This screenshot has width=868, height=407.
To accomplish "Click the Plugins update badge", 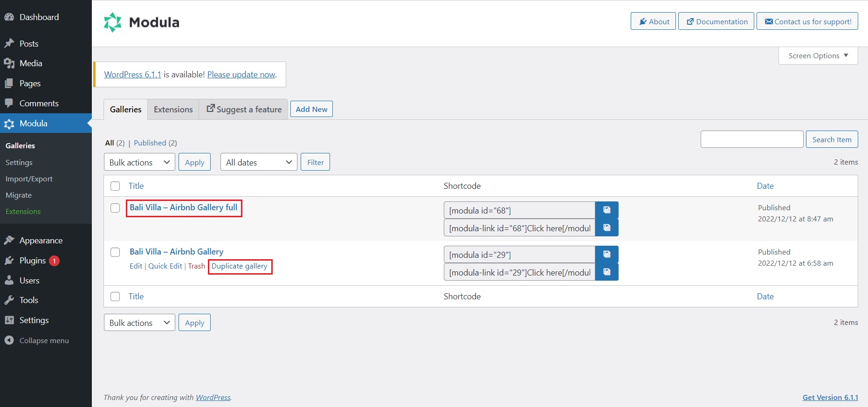I will coord(54,261).
